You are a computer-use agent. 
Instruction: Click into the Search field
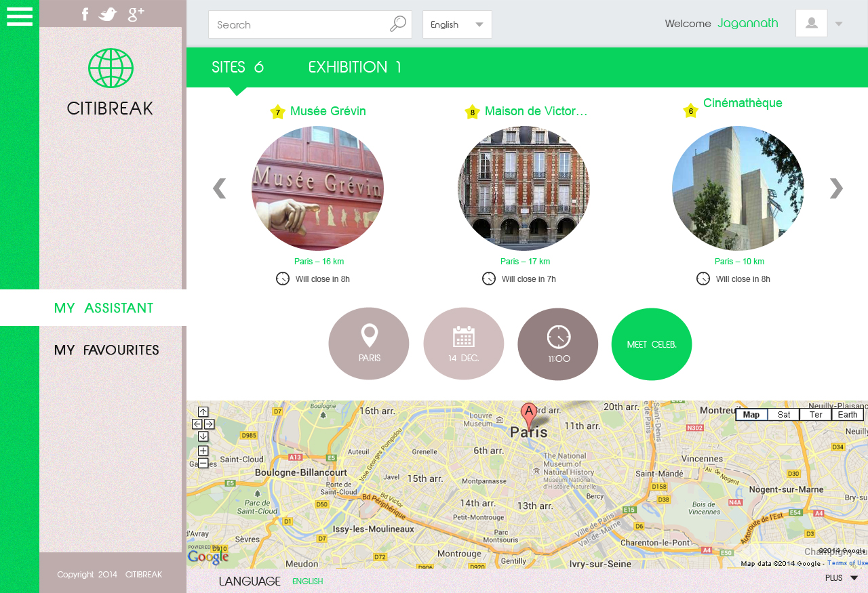click(x=310, y=24)
